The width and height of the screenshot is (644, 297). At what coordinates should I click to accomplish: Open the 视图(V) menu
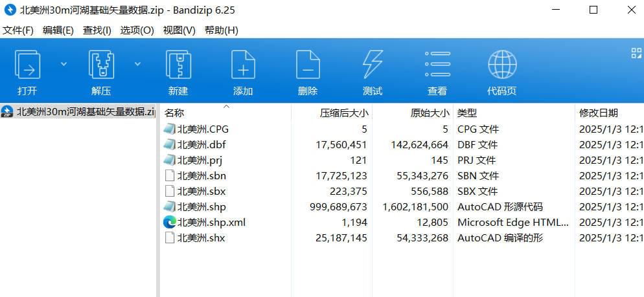pyautogui.click(x=179, y=30)
